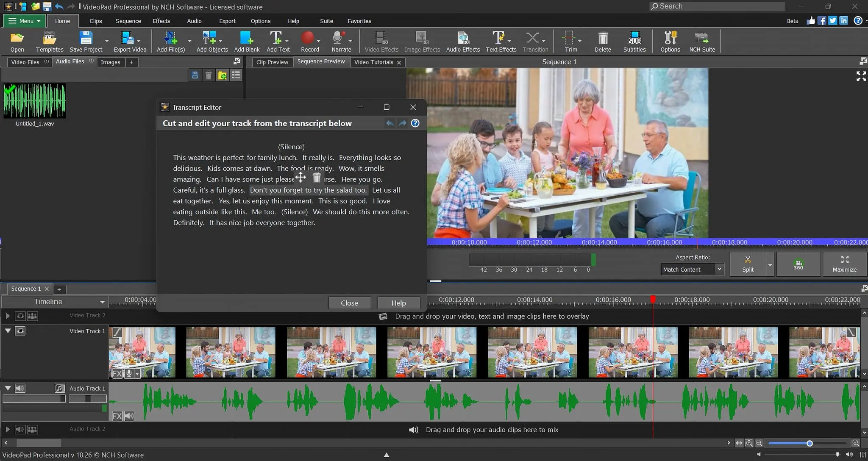Click the list view icon in the media bin

pyautogui.click(x=236, y=75)
